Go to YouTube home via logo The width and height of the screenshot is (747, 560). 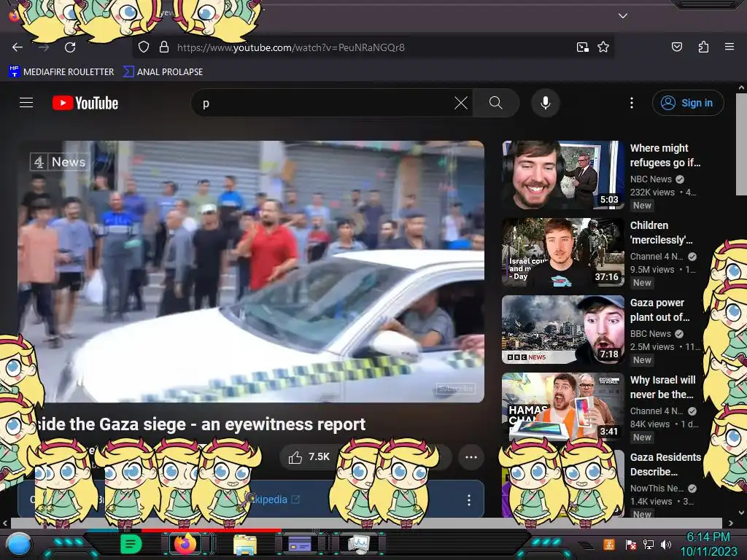(x=85, y=103)
